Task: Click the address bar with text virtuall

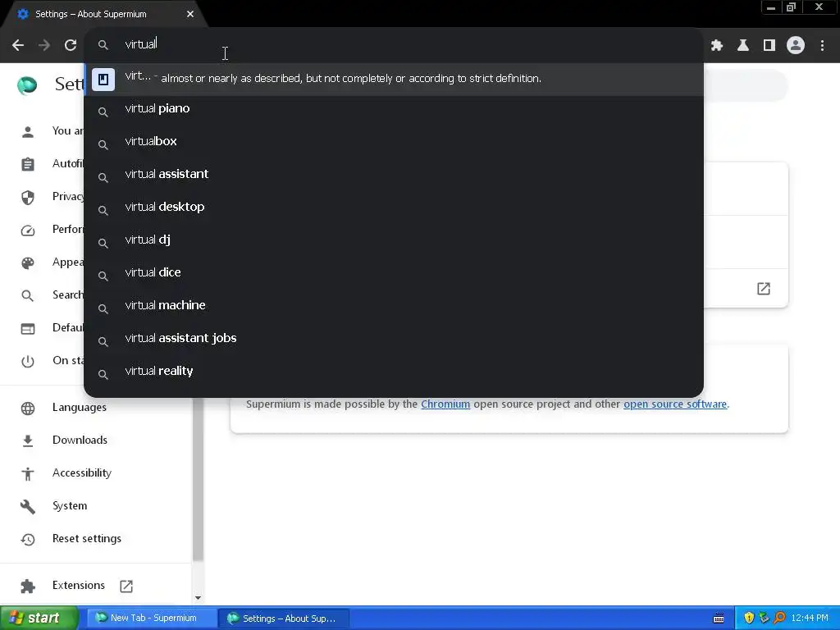Action: click(x=394, y=45)
